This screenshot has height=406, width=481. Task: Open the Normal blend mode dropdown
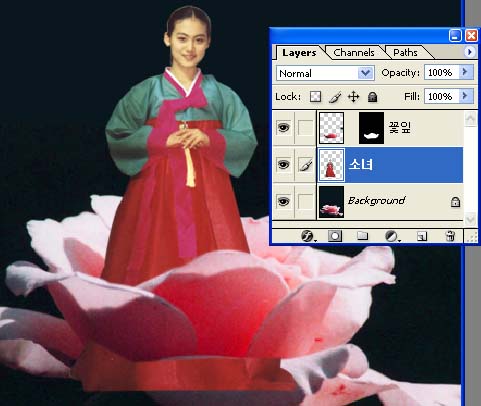(x=325, y=73)
